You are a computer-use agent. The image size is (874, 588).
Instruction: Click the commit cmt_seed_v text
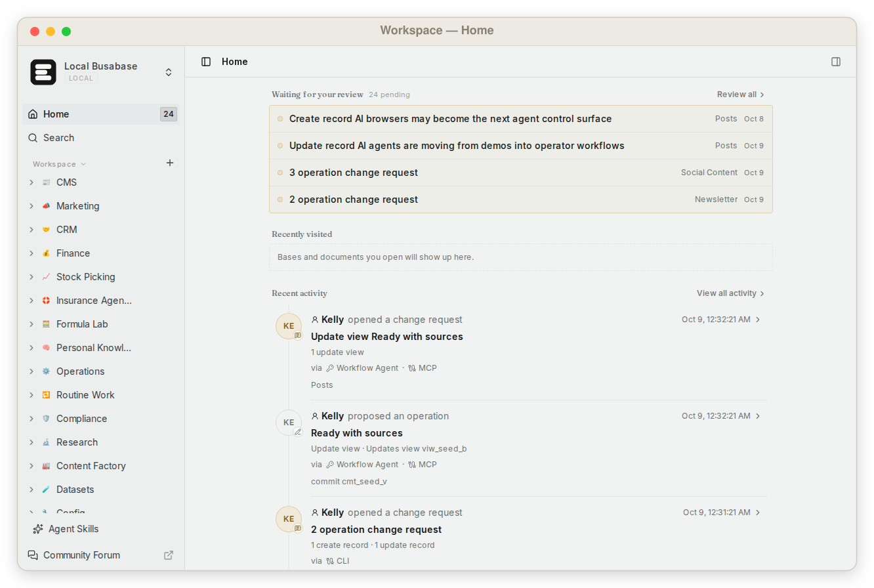coord(349,482)
